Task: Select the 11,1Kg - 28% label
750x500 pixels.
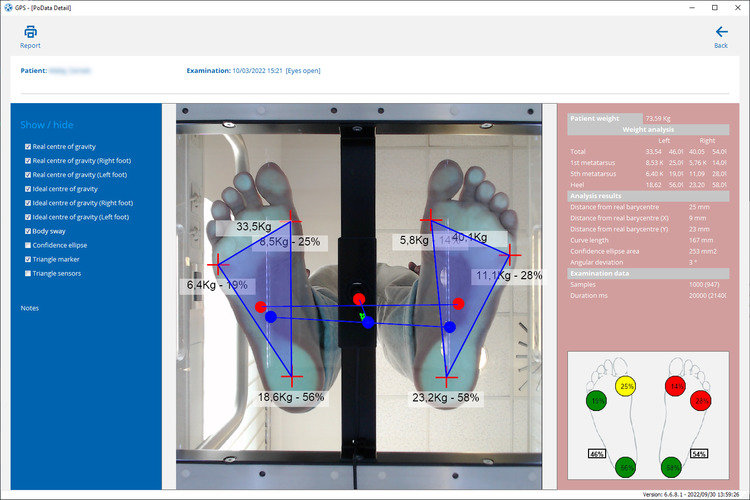Action: [x=509, y=276]
